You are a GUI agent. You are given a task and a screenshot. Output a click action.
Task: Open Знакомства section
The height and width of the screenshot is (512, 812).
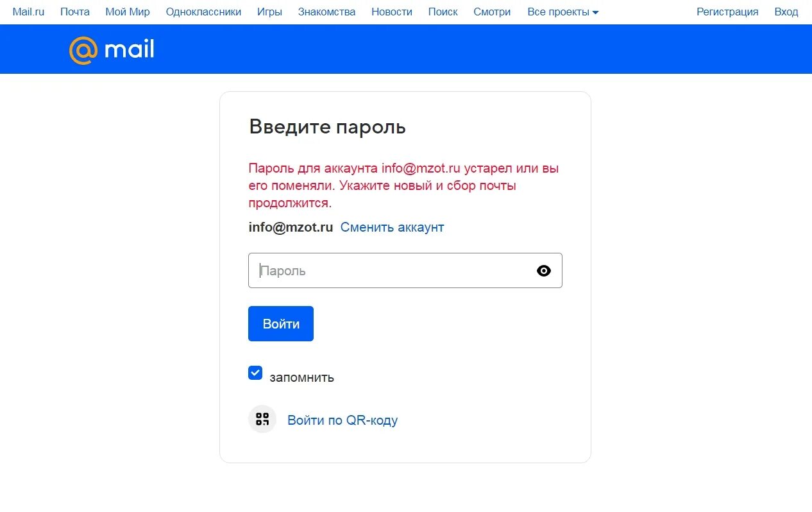pos(326,12)
